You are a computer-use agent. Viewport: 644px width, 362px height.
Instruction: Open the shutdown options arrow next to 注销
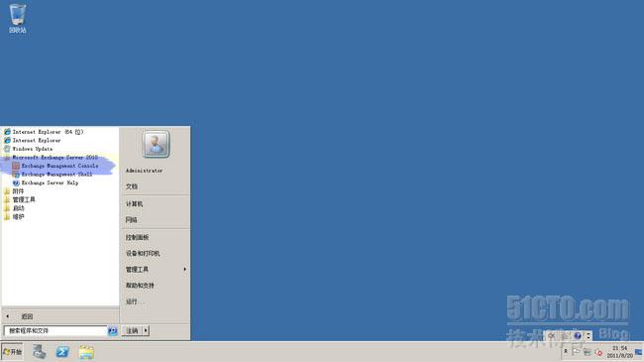[146, 330]
